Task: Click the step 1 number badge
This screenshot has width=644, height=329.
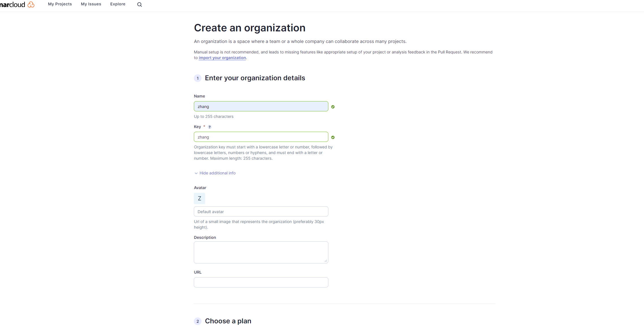Action: pyautogui.click(x=198, y=78)
